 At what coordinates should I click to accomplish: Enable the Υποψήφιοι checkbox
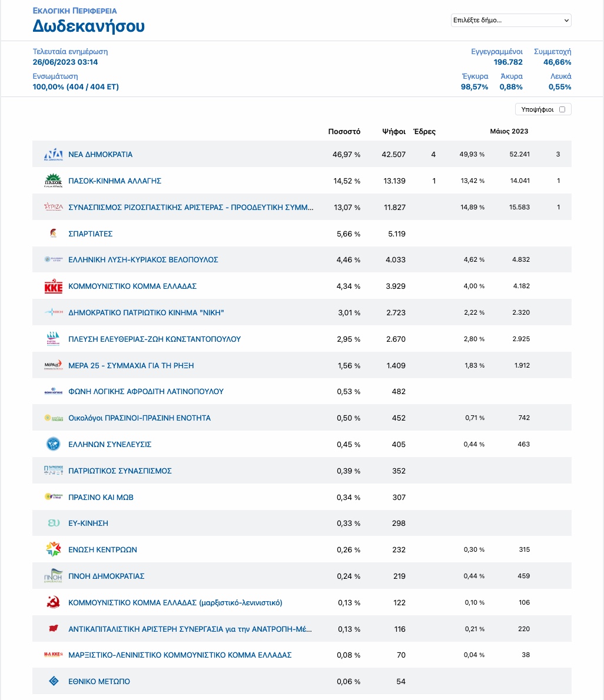click(x=562, y=109)
